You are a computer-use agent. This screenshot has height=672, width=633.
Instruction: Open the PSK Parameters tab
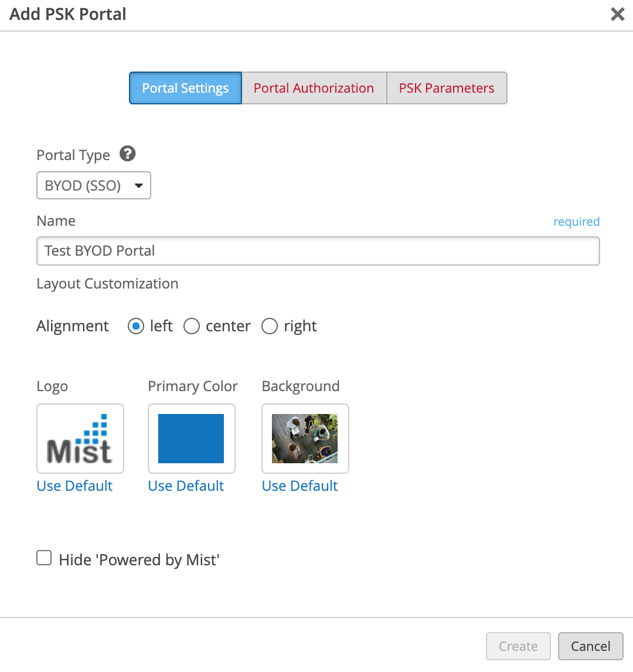(x=447, y=88)
